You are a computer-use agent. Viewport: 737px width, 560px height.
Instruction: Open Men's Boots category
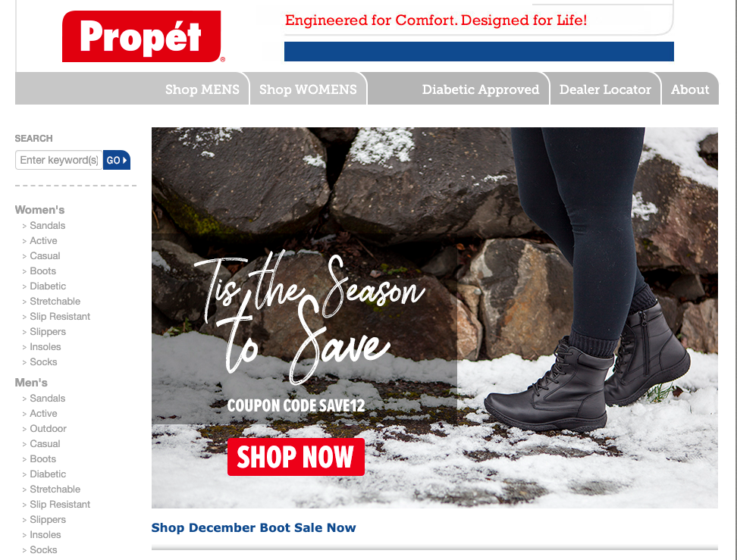pos(42,459)
